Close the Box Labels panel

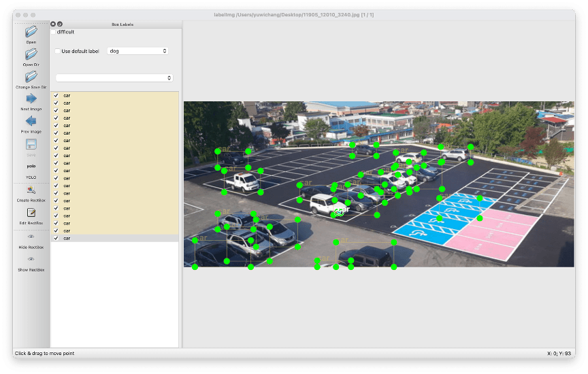coord(53,24)
